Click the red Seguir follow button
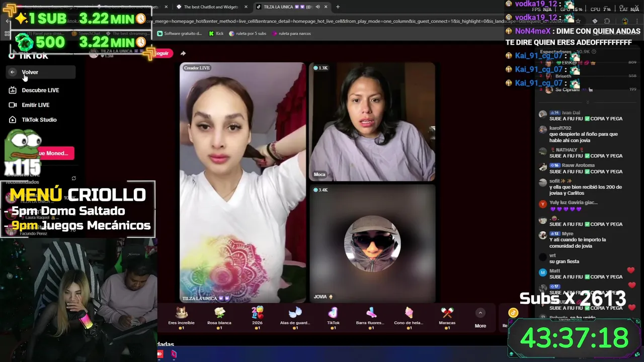The image size is (644, 362). click(x=162, y=53)
